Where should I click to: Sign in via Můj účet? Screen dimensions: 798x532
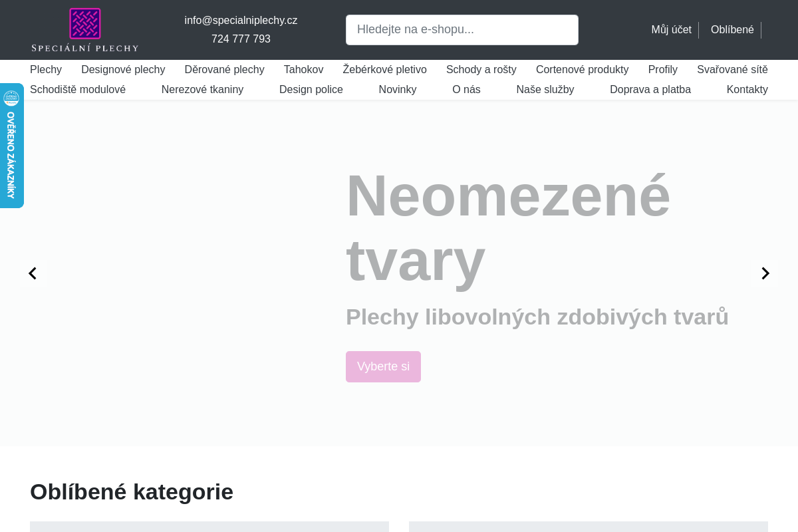click(672, 29)
